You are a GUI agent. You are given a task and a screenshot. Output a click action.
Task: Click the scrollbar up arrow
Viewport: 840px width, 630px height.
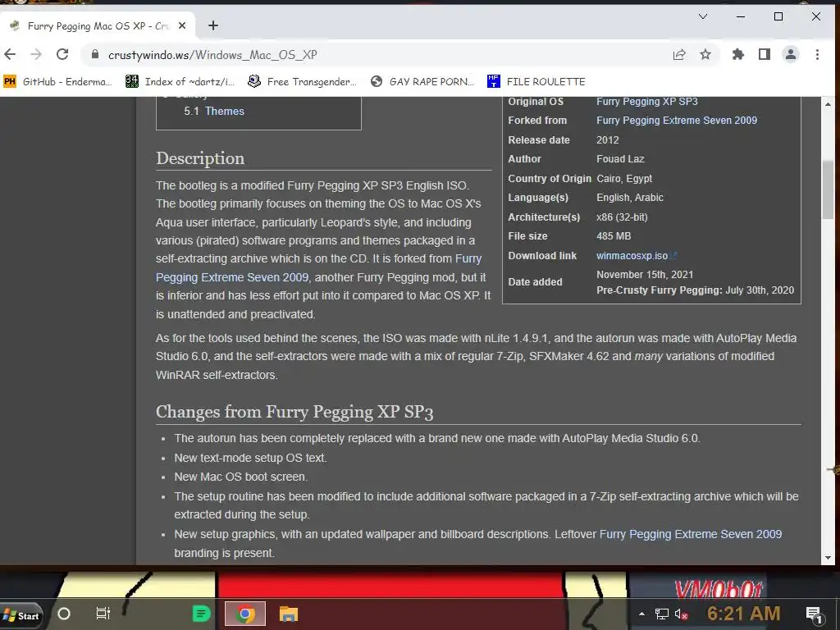pyautogui.click(x=828, y=103)
